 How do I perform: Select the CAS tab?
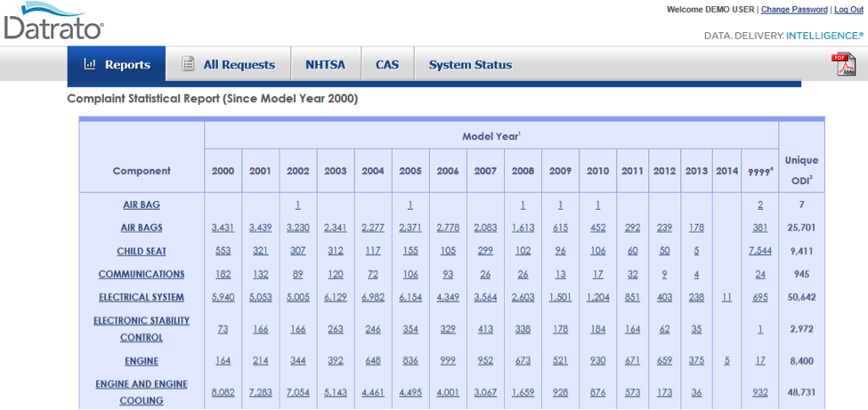pyautogui.click(x=387, y=65)
